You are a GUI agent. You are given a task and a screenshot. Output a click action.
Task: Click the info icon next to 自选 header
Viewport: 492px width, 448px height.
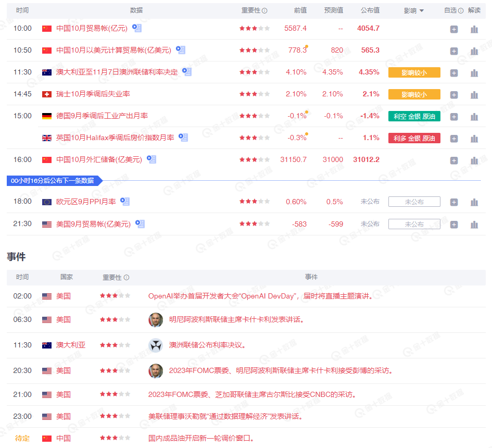[461, 10]
